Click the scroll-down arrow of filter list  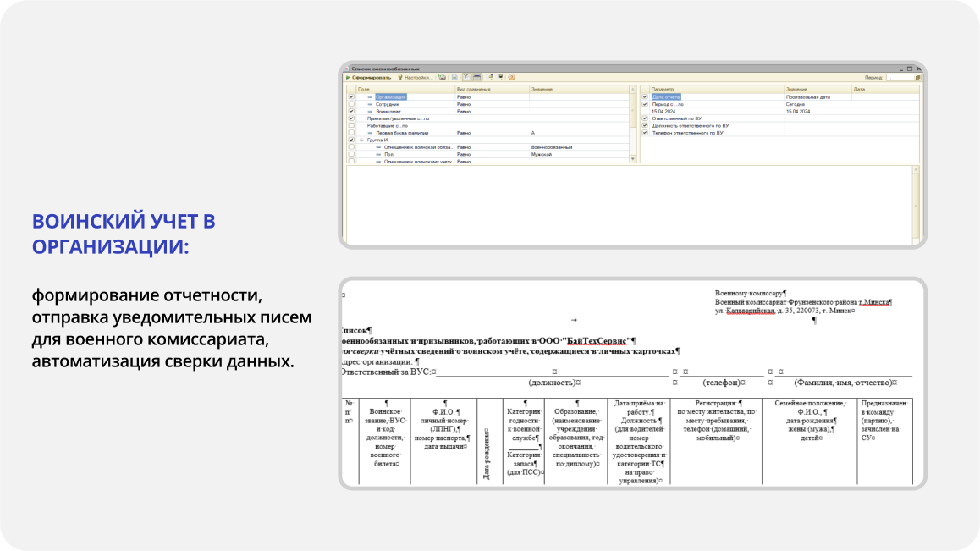click(x=632, y=159)
